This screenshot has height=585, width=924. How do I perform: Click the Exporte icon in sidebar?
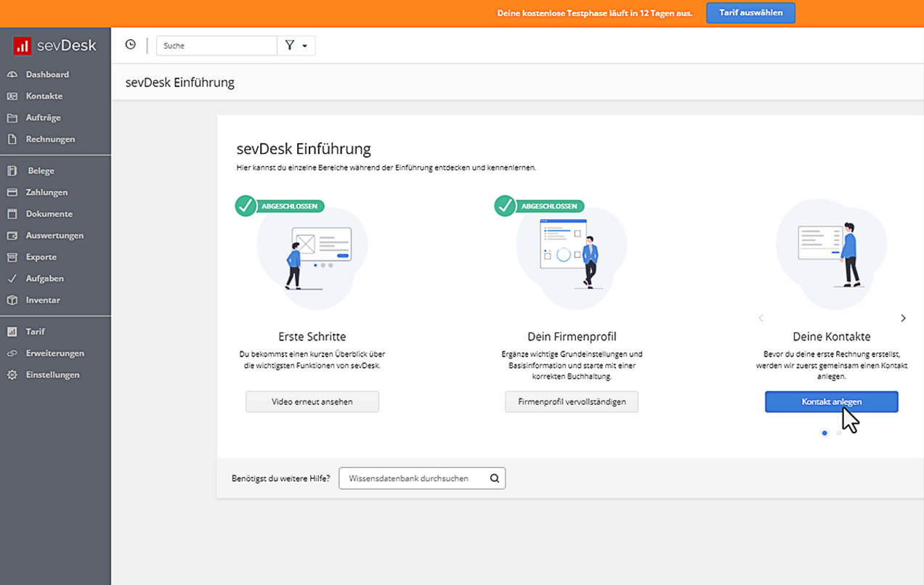(12, 257)
